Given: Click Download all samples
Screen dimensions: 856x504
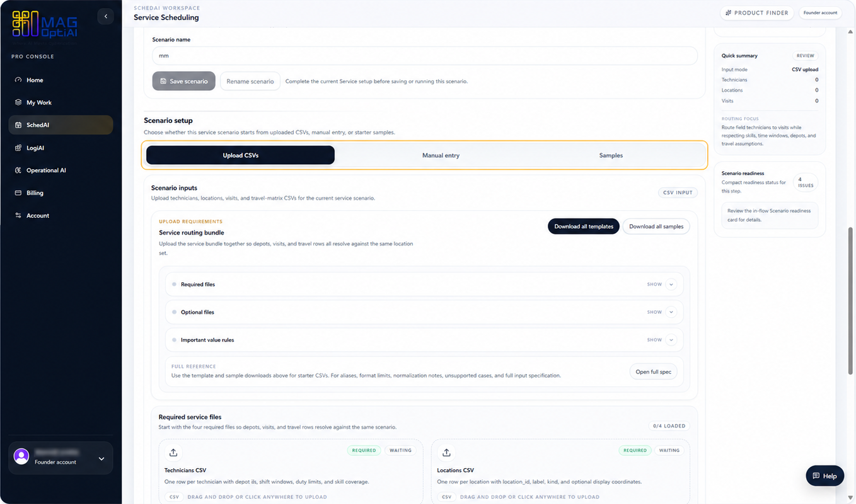Looking at the screenshot, I should [x=656, y=226].
